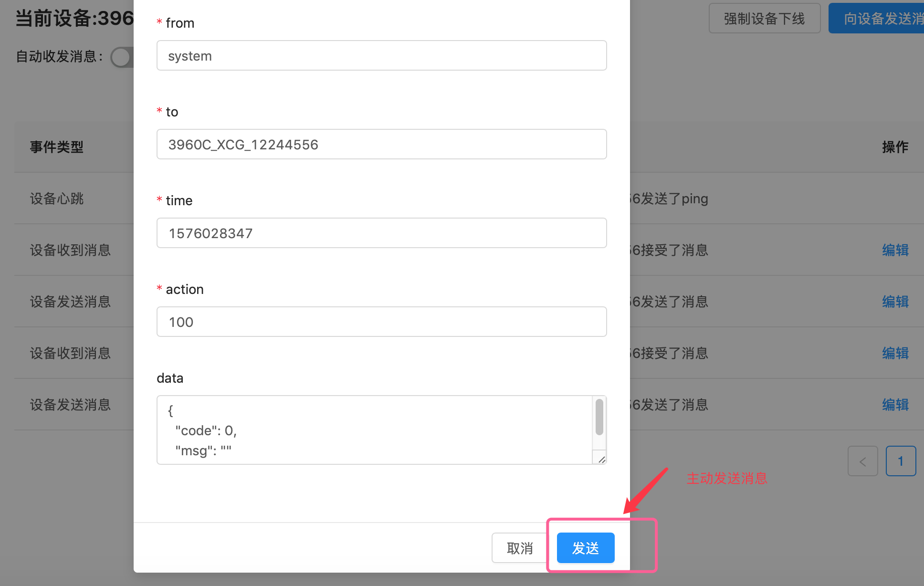
Task: Click previous page arrow in pagination
Action: (x=862, y=461)
